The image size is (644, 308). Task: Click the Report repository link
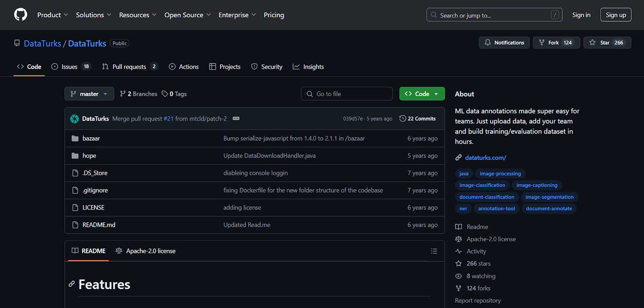[478, 300]
